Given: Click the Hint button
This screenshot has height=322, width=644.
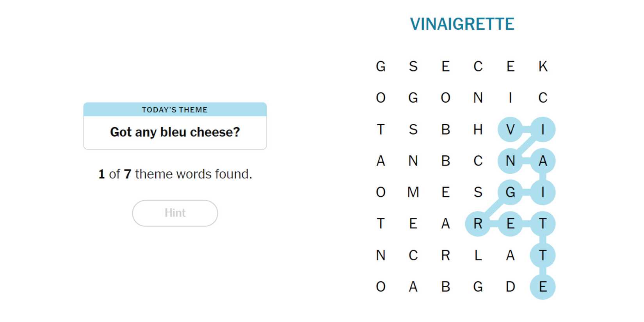Looking at the screenshot, I should (x=175, y=213).
